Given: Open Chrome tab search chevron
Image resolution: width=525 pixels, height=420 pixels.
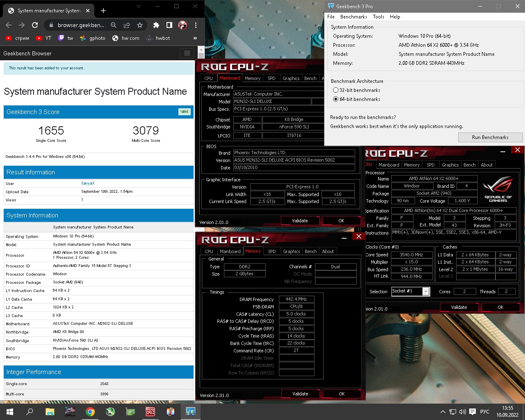Looking at the screenshot, I should coord(139,6).
